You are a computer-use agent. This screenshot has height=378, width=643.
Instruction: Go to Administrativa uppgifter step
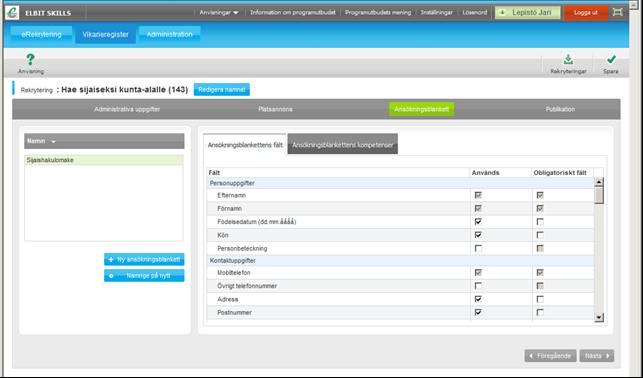tap(127, 109)
